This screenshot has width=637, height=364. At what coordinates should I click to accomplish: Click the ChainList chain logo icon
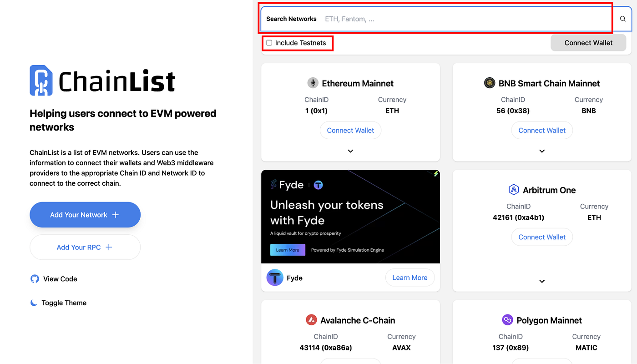(41, 81)
